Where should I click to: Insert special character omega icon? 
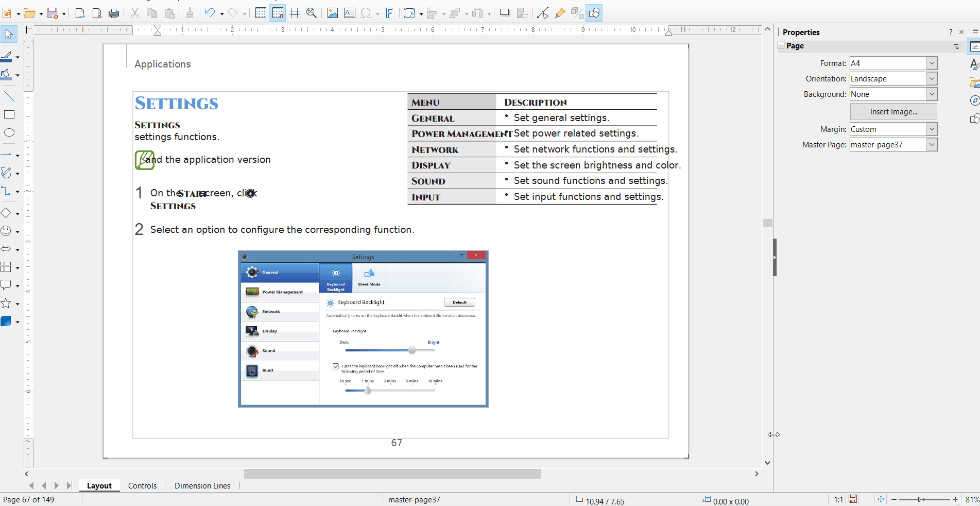[366, 13]
